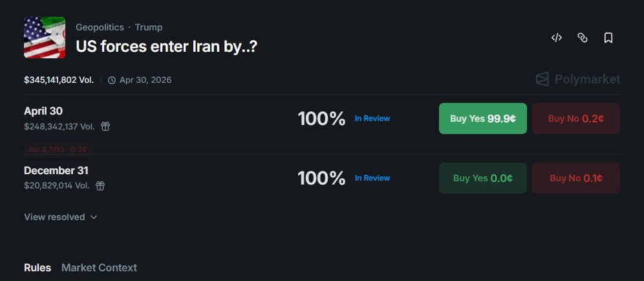
Task: Switch to the Market Context tab
Action: 99,267
